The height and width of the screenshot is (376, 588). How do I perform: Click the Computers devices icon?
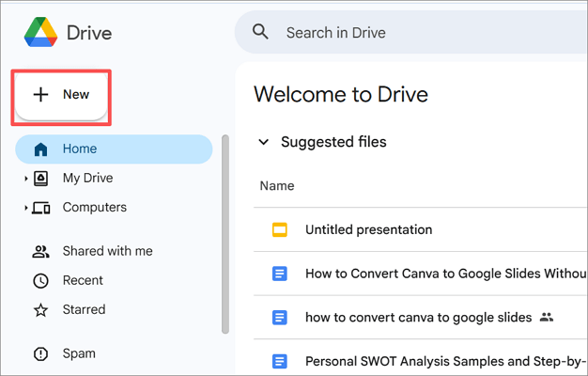[x=41, y=208]
